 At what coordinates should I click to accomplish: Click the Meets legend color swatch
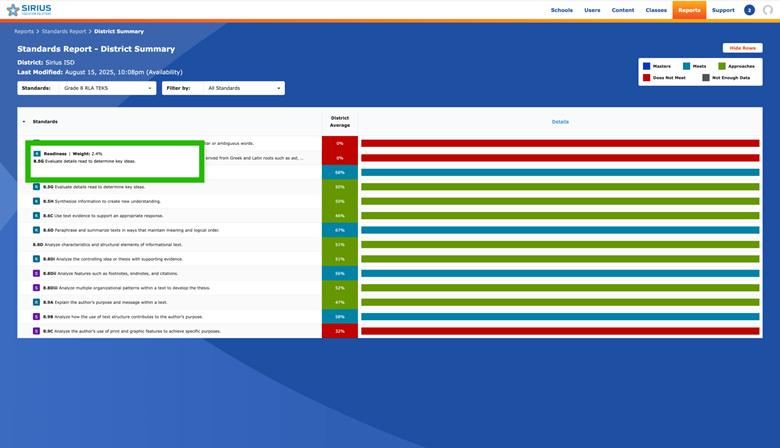point(686,66)
